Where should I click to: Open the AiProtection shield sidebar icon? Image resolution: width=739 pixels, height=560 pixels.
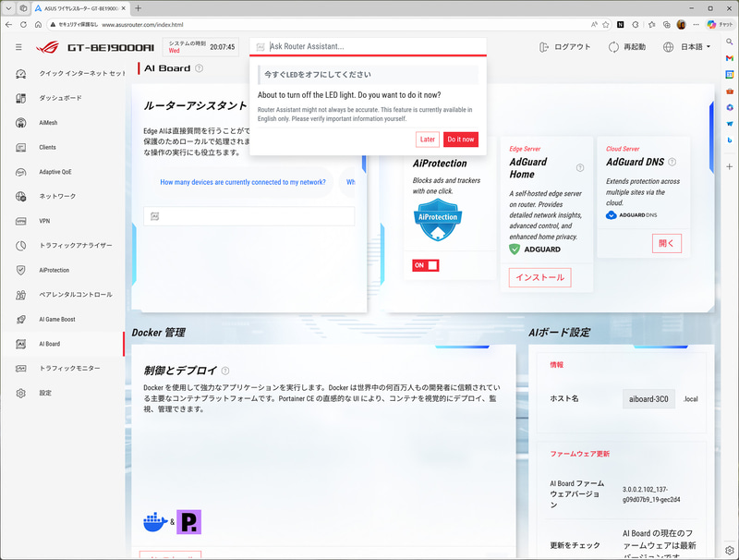coord(20,270)
